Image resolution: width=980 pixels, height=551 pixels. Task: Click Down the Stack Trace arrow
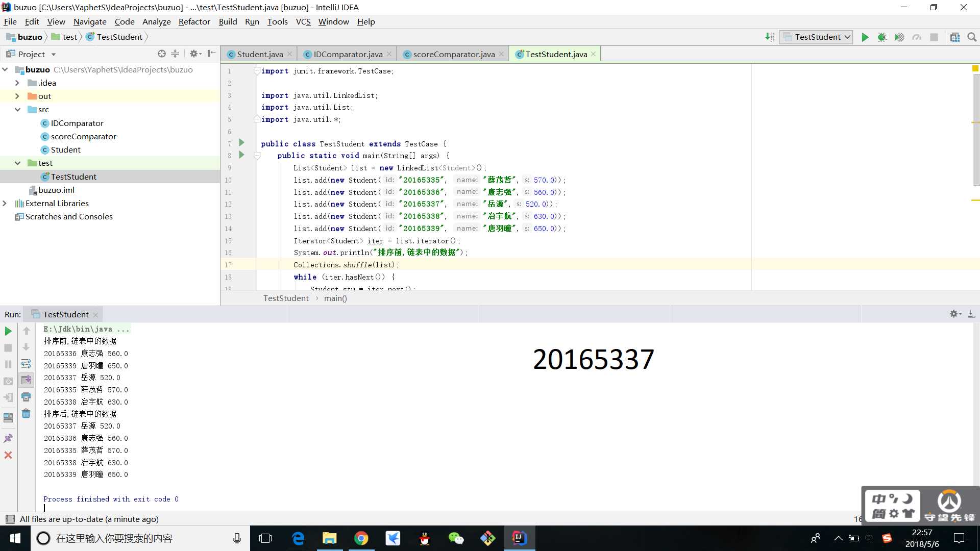(27, 347)
